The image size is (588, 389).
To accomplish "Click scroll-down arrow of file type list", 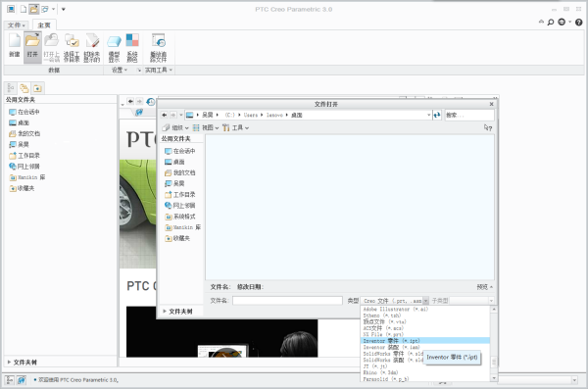I will [x=494, y=378].
